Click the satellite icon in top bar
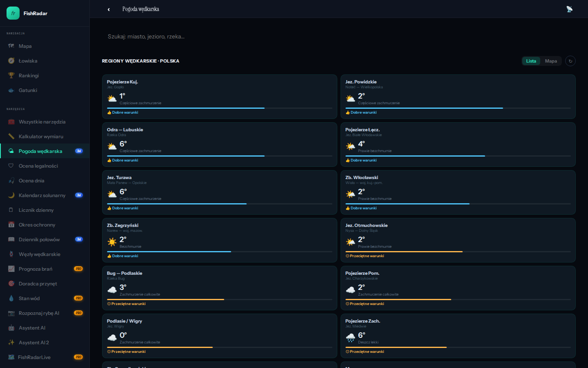Image resolution: width=588 pixels, height=368 pixels. click(x=569, y=9)
